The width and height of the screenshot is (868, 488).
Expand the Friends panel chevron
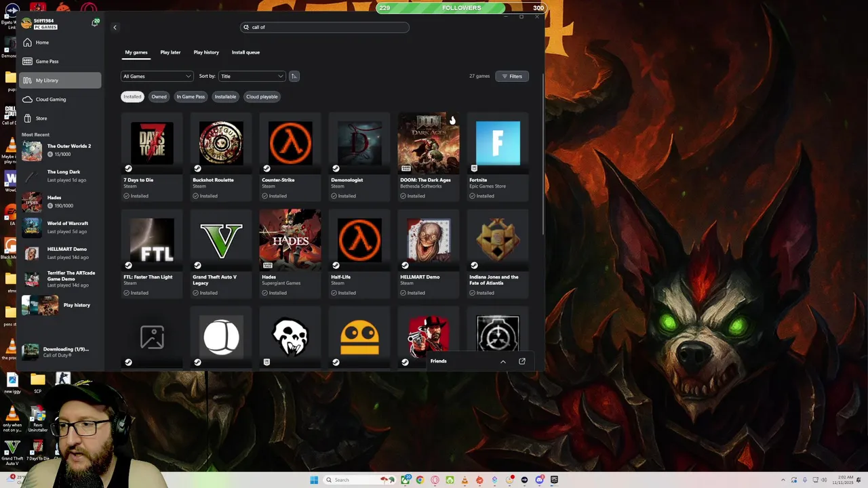click(x=503, y=361)
